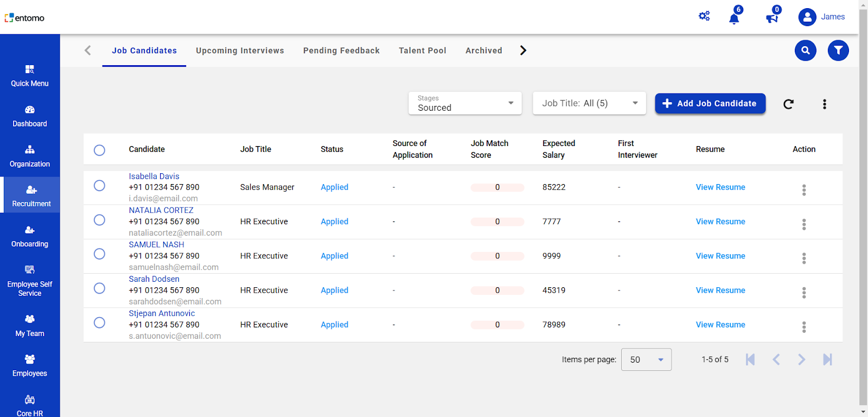Open the filter funnel button
868x417 pixels.
(x=838, y=50)
